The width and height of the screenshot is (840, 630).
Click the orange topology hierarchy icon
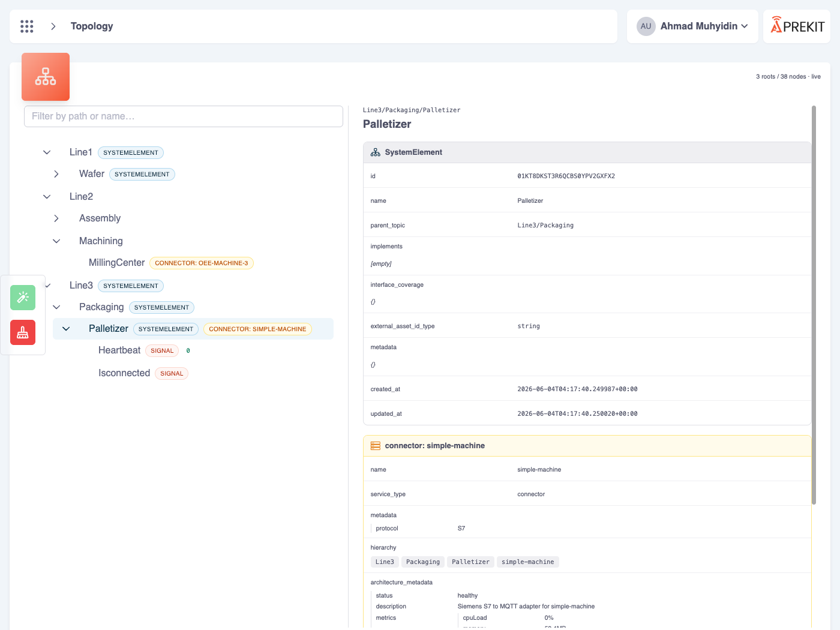[46, 77]
